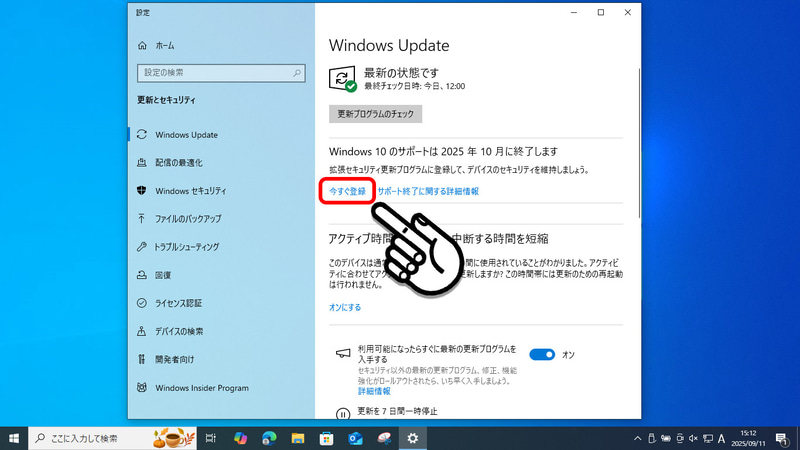800x450 pixels.
Task: Click the Windows Update sync icon in sidebar
Action: tap(142, 135)
